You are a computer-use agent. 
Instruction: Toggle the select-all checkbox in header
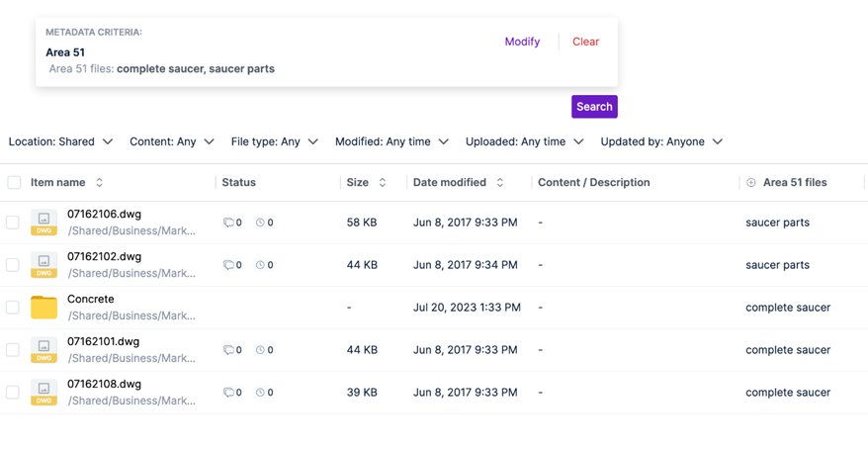click(x=14, y=183)
